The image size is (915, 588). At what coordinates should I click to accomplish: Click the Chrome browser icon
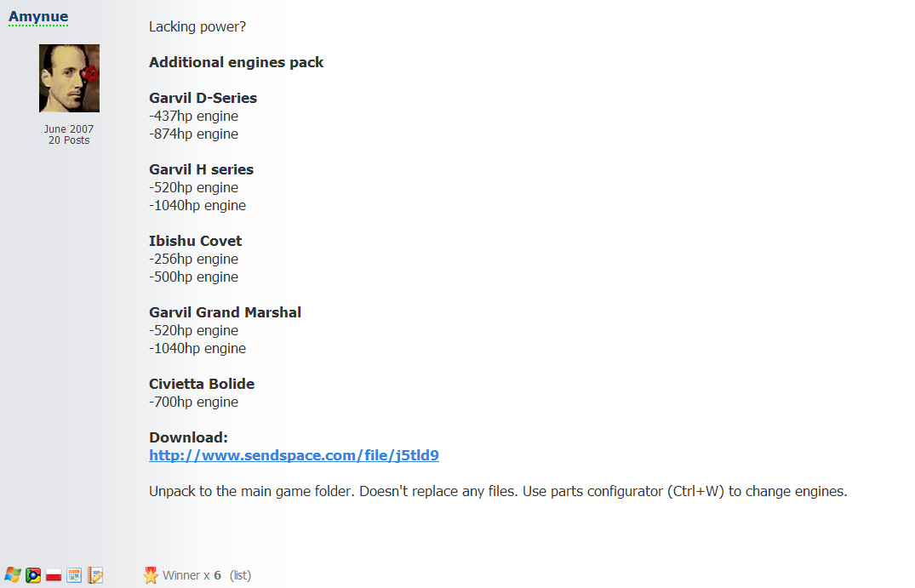pyautogui.click(x=33, y=575)
